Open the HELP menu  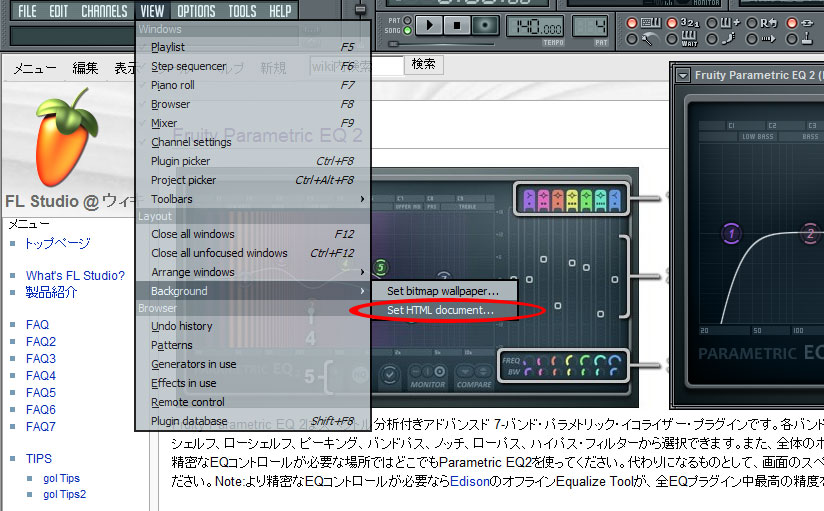point(280,11)
